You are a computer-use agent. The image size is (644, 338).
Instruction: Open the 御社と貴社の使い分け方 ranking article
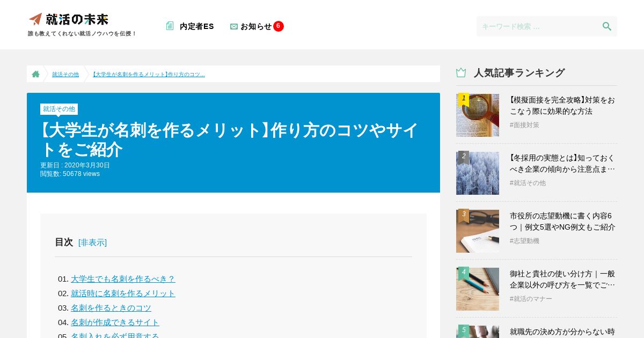point(562,280)
